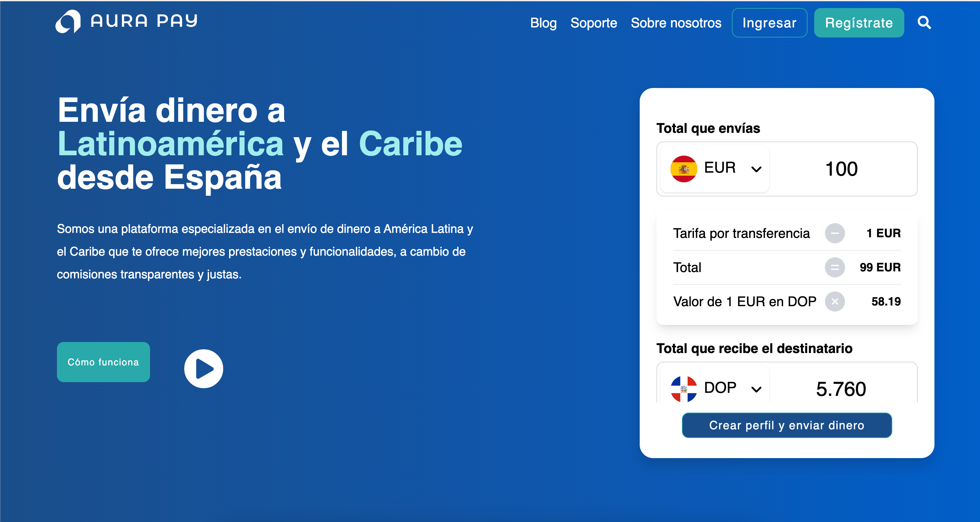Click the Ingresar login button
The image size is (980, 522).
769,23
